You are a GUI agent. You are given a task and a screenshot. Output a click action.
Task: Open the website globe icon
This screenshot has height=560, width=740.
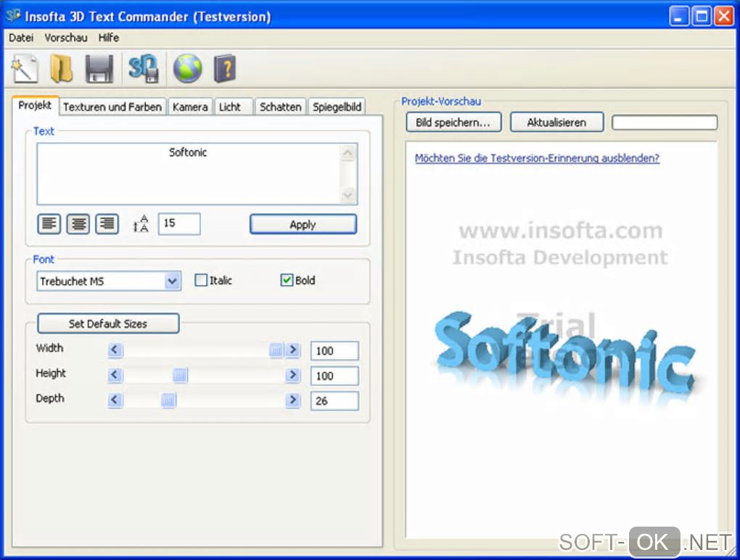point(187,69)
